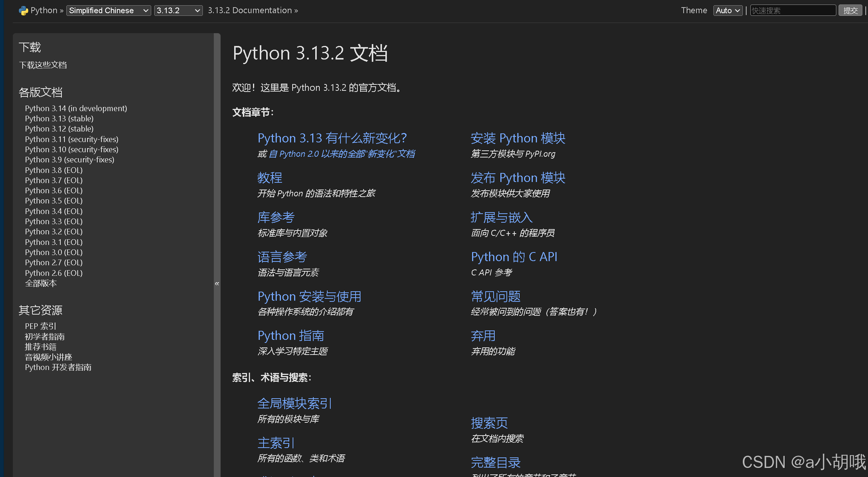Collapse the sidebar with the « arrow

(x=217, y=283)
